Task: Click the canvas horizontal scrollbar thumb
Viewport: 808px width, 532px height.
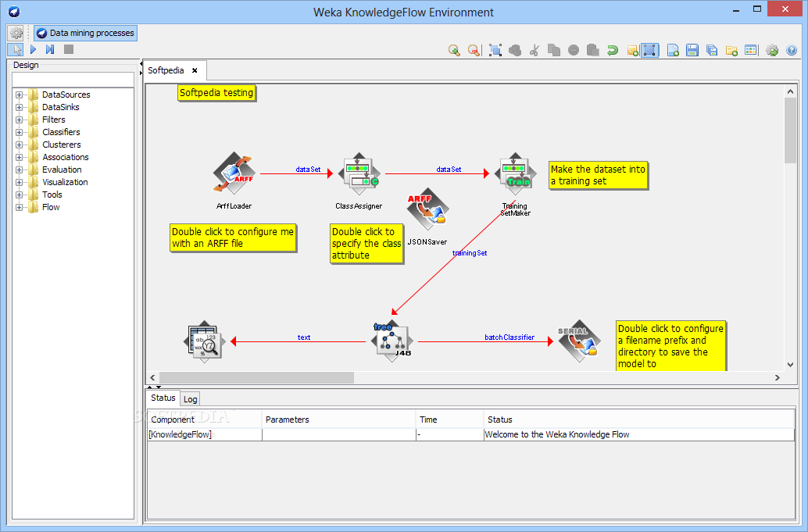Action: coord(256,377)
